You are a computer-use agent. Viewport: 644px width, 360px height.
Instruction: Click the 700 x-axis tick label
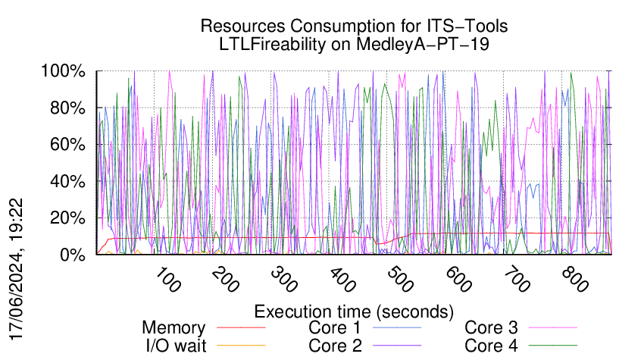(517, 280)
